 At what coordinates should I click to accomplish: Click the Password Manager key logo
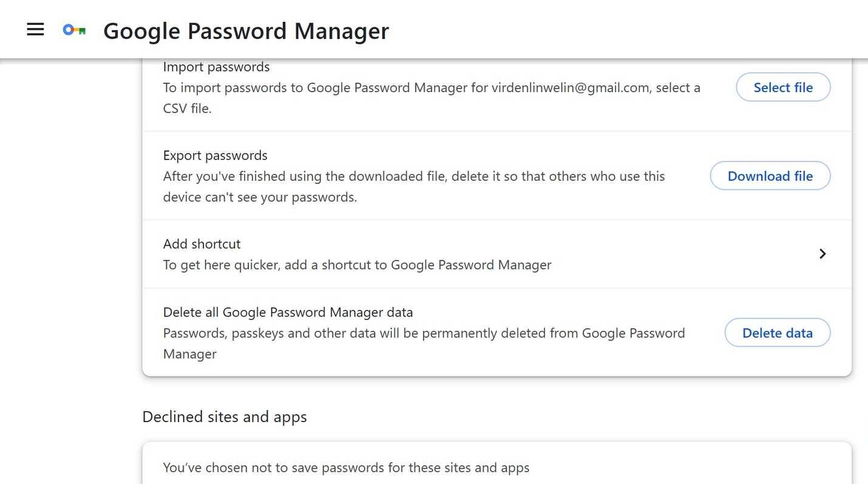pyautogui.click(x=74, y=30)
